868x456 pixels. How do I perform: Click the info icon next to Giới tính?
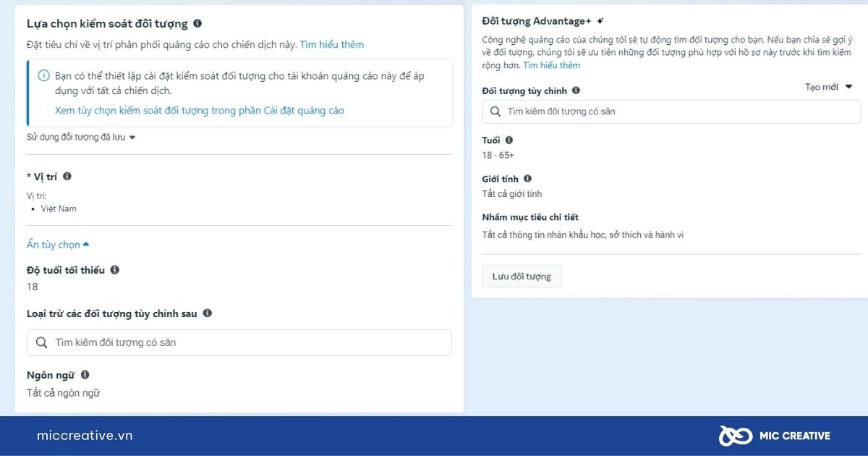(527, 178)
